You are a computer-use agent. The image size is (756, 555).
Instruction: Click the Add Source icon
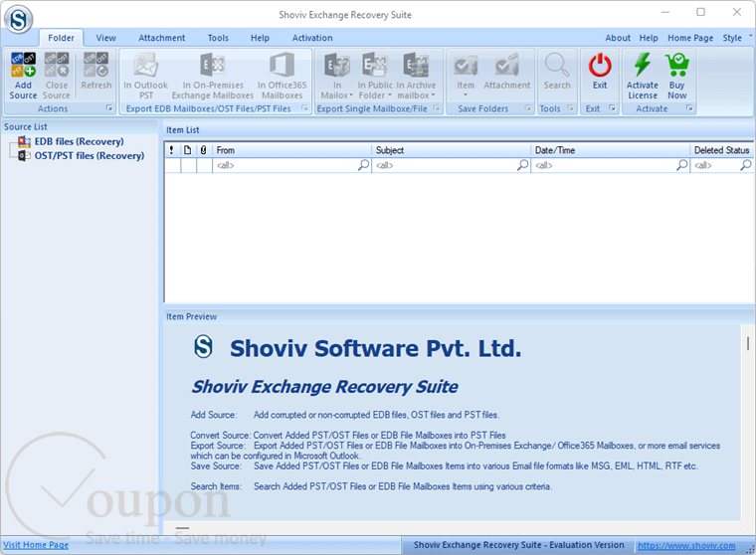[x=23, y=65]
